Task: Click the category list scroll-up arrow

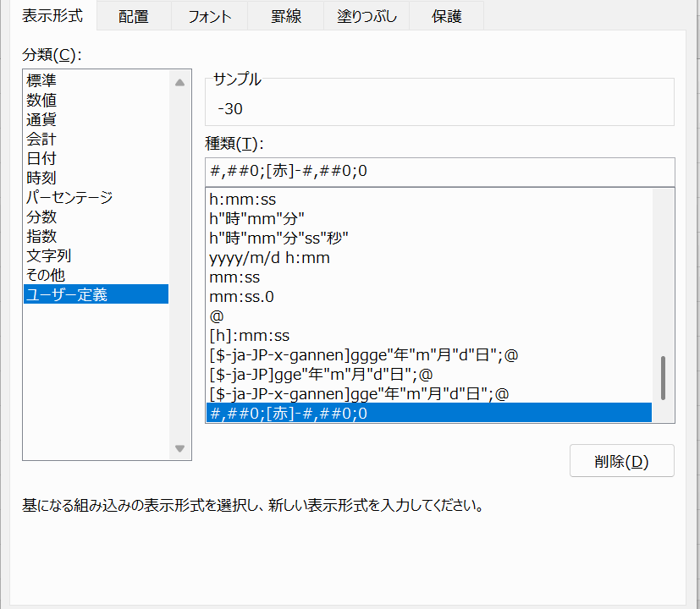Action: coord(179,83)
